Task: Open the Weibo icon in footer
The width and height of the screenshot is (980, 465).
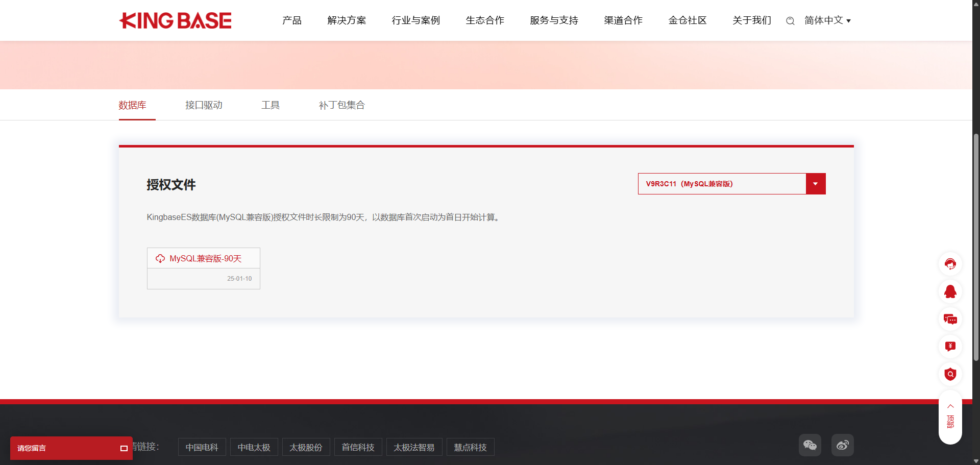Action: coord(843,445)
